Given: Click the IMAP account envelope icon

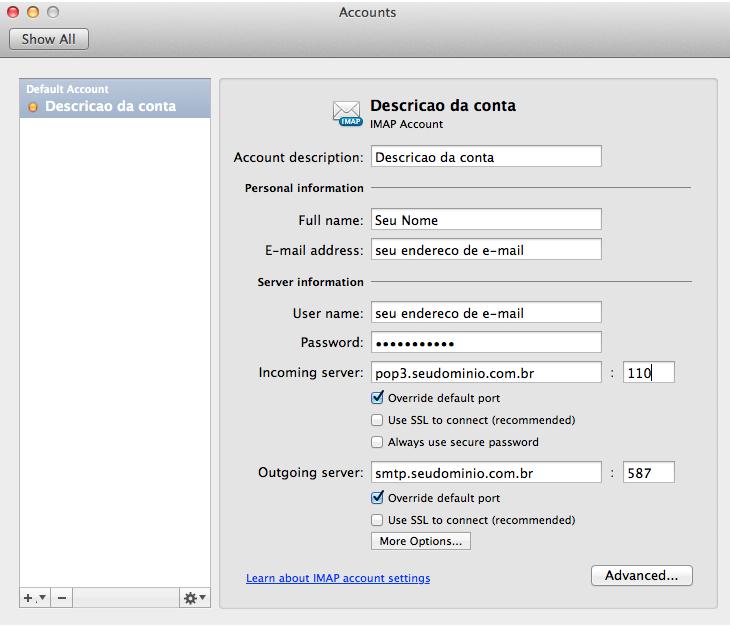Looking at the screenshot, I should click(348, 113).
